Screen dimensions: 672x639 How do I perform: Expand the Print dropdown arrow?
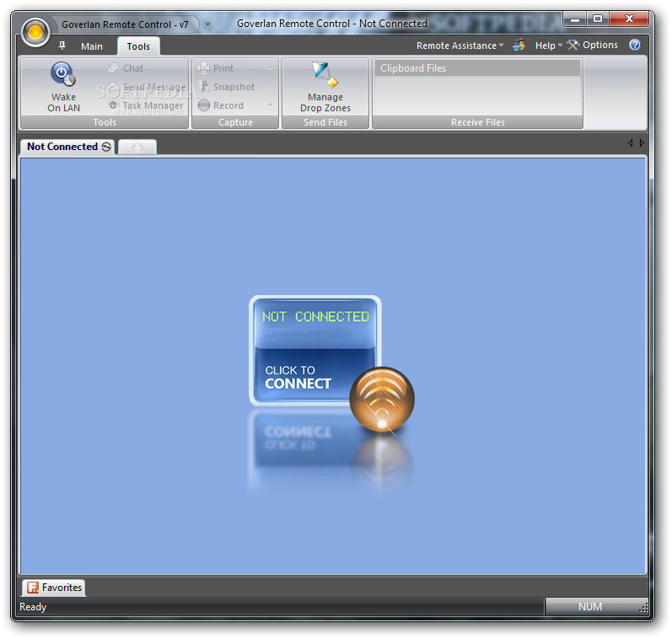270,68
